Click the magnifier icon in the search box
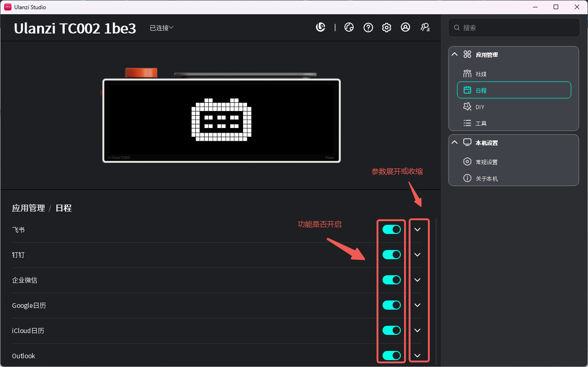 tap(457, 28)
